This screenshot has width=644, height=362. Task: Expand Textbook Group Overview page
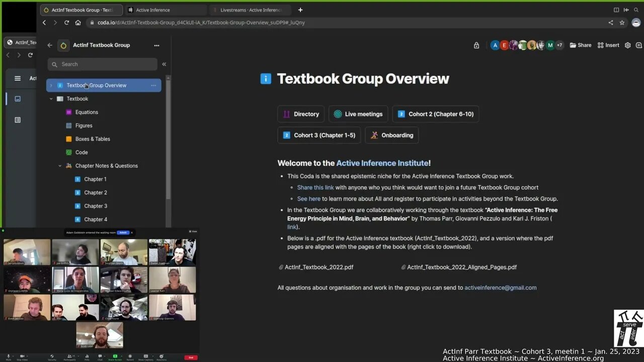coord(51,85)
